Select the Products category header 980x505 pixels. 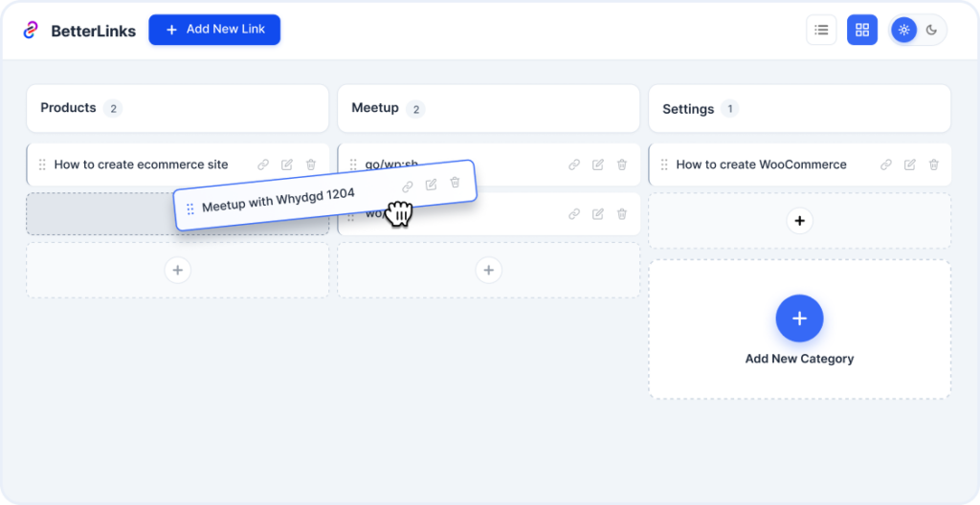177,108
